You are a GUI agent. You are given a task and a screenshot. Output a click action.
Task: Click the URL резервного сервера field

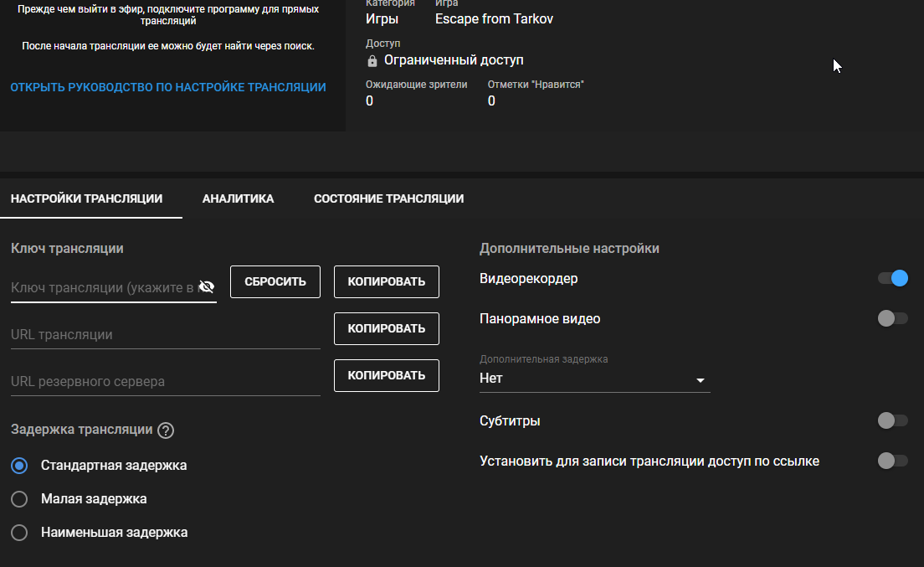pos(166,381)
